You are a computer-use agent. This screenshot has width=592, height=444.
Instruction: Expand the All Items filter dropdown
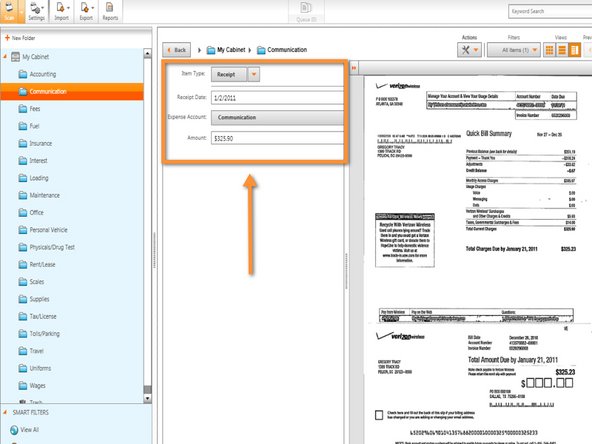513,50
